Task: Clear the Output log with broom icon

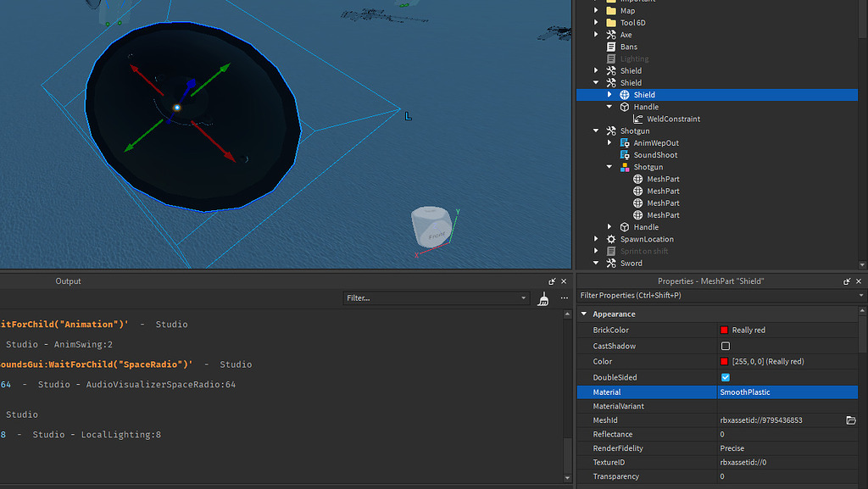Action: 543,298
